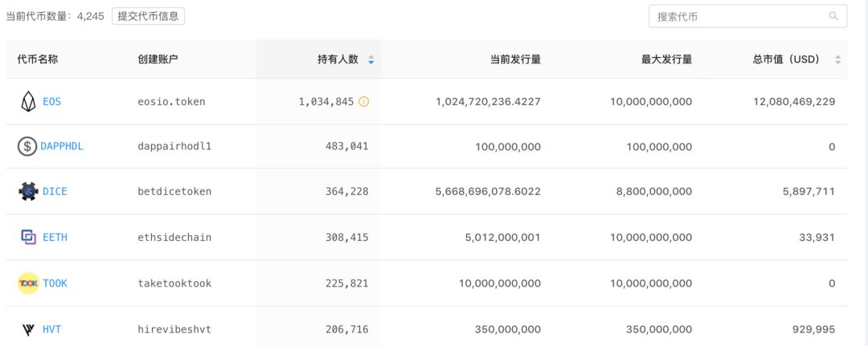This screenshot has height=346, width=868.
Task: Sort by 持有人数 using the arrow icon
Action: pos(371,59)
